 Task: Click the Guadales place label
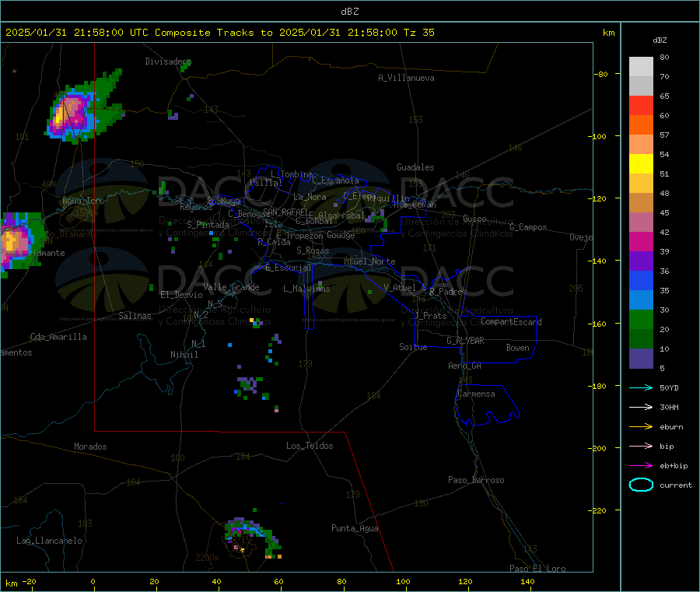415,167
